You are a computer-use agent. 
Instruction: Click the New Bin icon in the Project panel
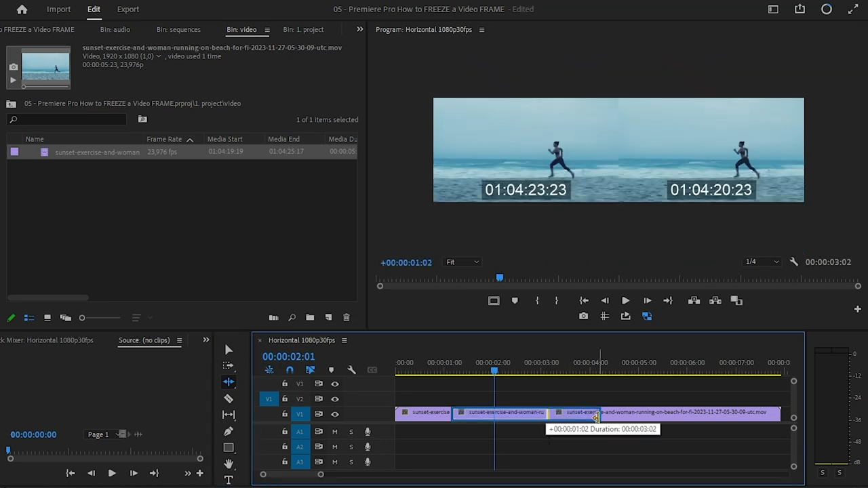point(310,317)
